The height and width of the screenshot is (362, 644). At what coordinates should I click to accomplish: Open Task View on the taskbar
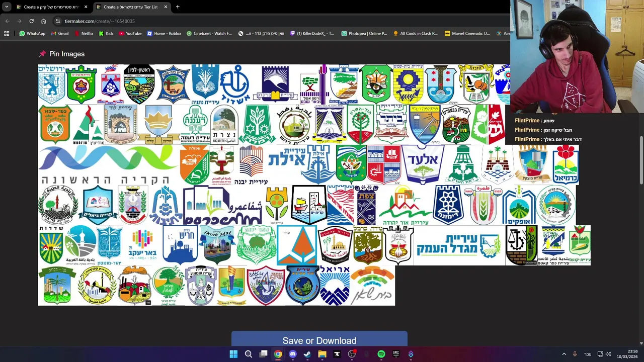point(263,354)
